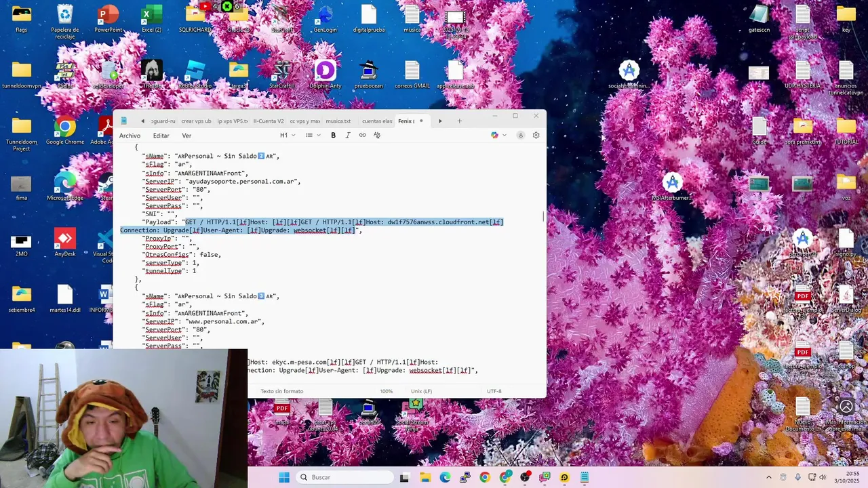
Task: Add a new Notepad tab
Action: [x=459, y=121]
